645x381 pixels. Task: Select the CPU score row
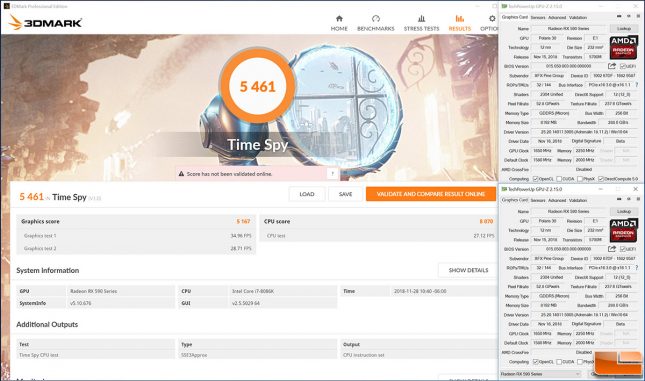point(378,221)
